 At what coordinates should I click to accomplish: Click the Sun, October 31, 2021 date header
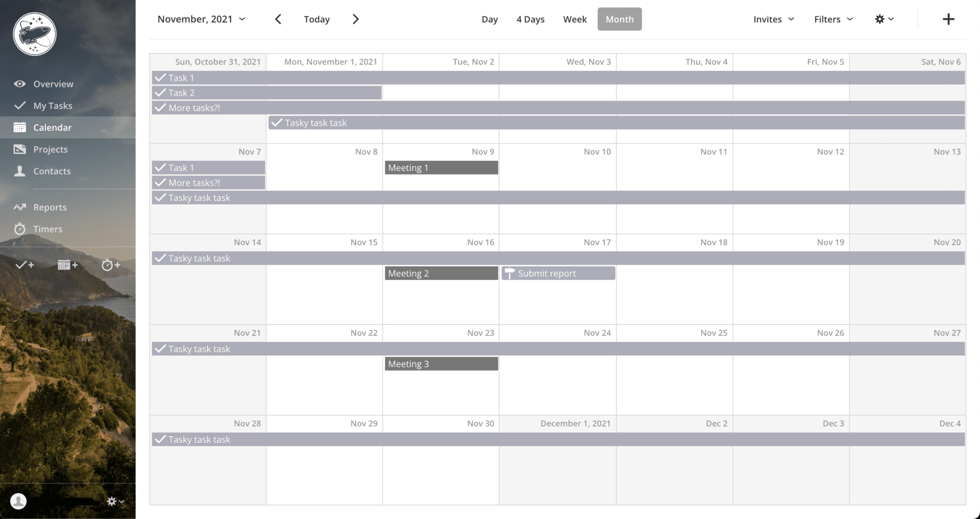pos(218,62)
